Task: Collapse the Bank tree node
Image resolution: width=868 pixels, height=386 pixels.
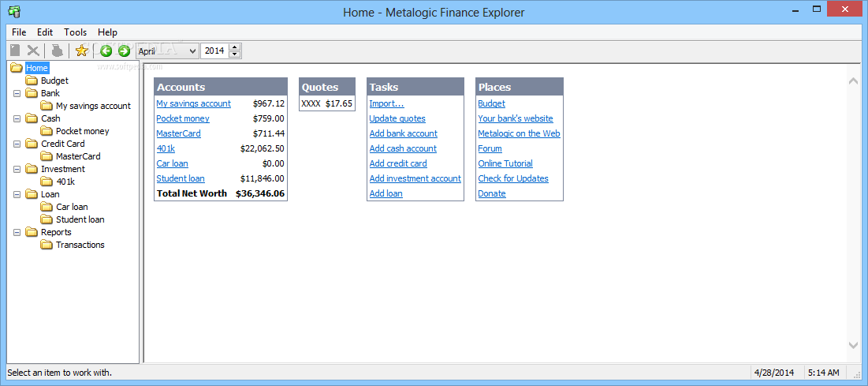Action: click(17, 93)
